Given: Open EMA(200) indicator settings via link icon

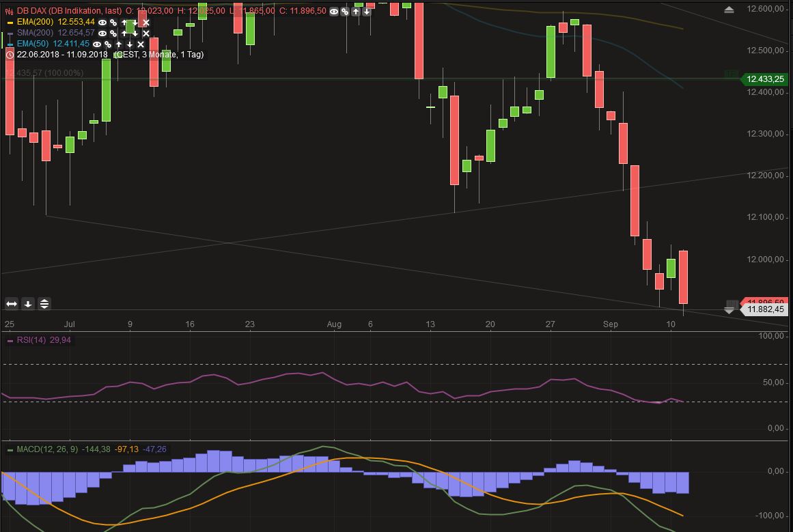Looking at the screenshot, I should click(x=113, y=23).
